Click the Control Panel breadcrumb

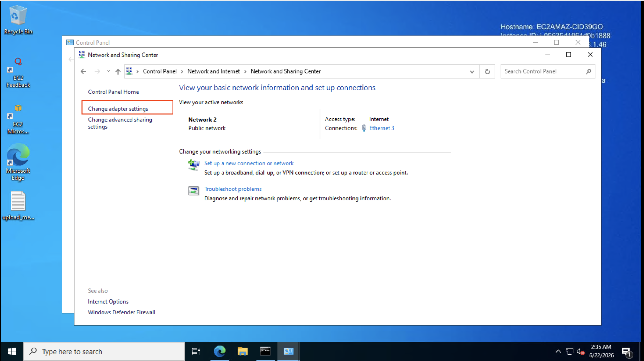(160, 71)
